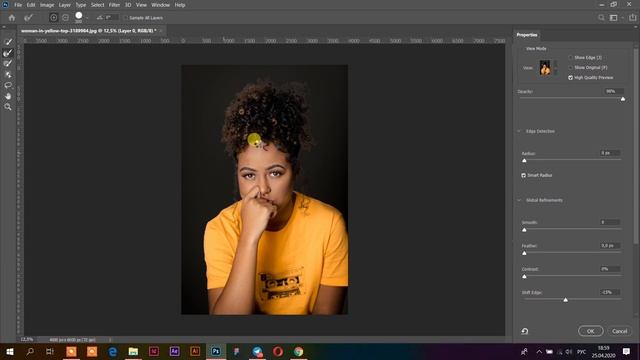Screen dimensions: 640x360
Task: Toggle Smart Radius checkbox
Action: 524,175
